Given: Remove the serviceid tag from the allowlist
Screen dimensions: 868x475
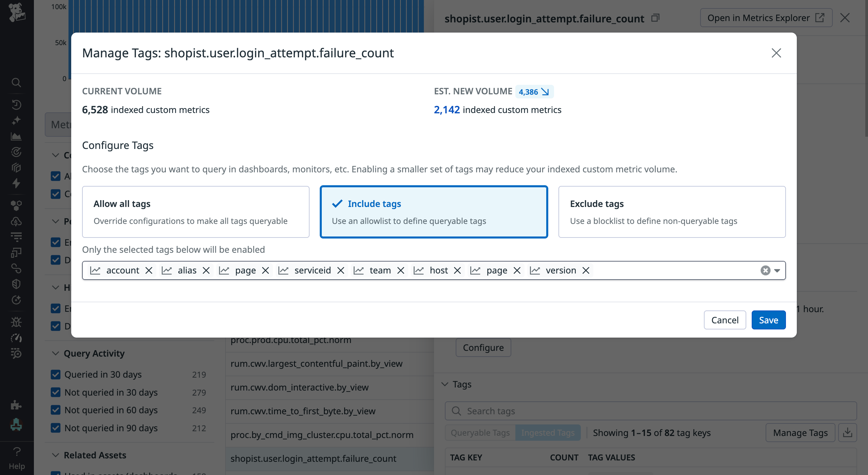Looking at the screenshot, I should click(341, 270).
